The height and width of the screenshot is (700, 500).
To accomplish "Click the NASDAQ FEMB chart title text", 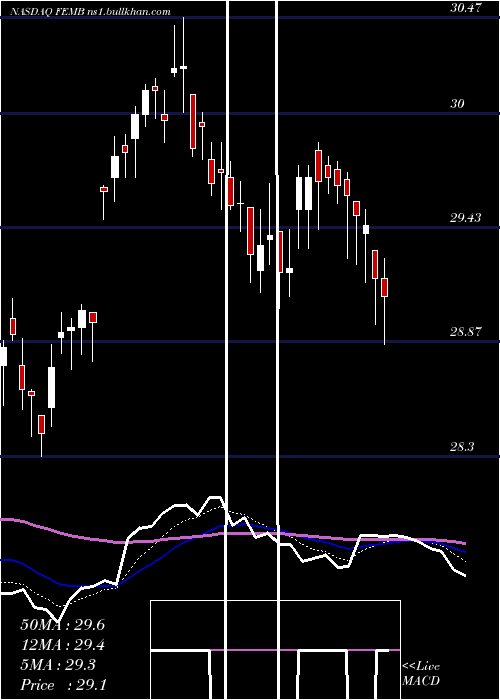I will (x=90, y=12).
